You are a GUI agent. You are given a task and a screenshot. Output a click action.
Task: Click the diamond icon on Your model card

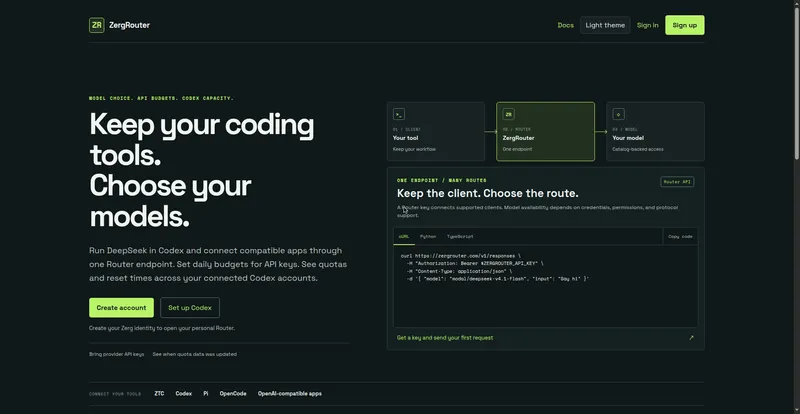tap(618, 114)
